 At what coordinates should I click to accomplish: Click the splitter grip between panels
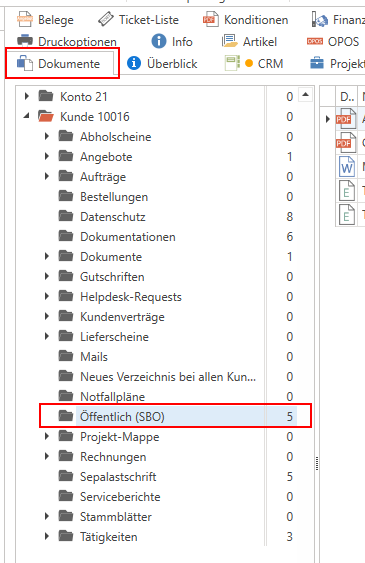point(317,463)
